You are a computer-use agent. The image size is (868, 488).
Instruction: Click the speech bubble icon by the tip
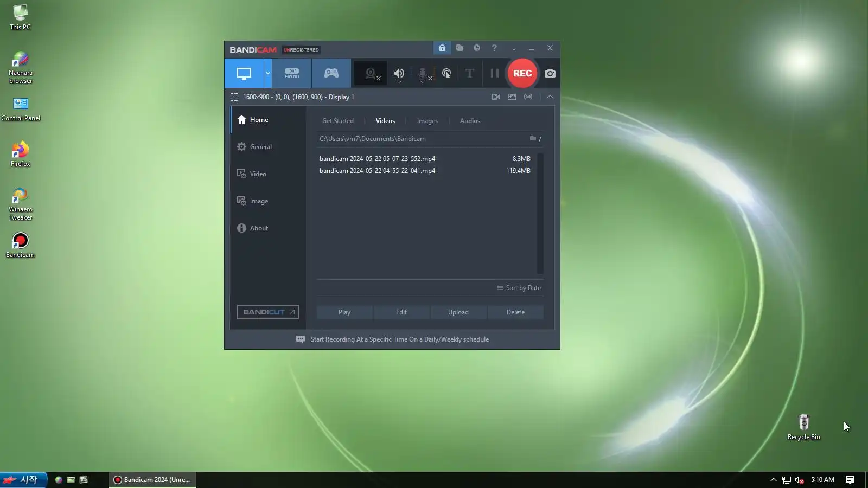[301, 339]
